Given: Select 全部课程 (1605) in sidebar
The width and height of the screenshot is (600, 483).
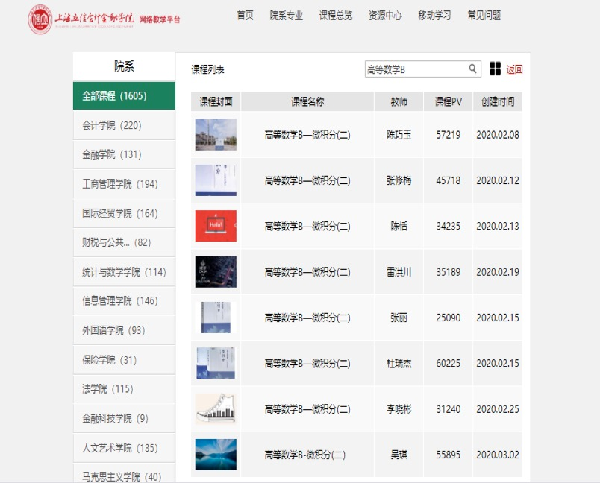Looking at the screenshot, I should [124, 96].
